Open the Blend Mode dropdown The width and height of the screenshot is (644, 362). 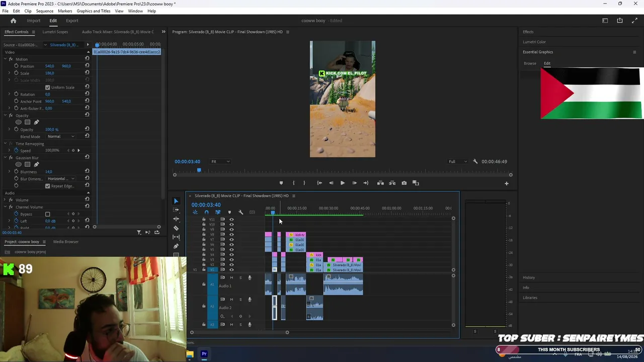(x=61, y=136)
